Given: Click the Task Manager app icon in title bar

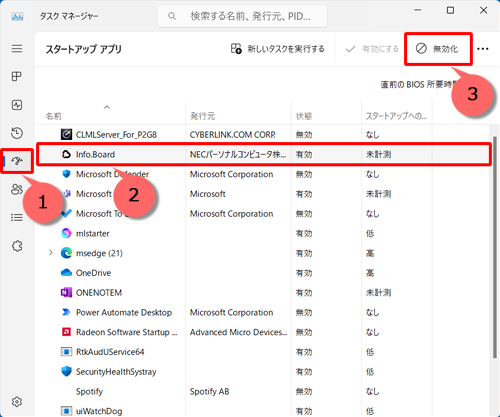Looking at the screenshot, I should coord(17,16).
